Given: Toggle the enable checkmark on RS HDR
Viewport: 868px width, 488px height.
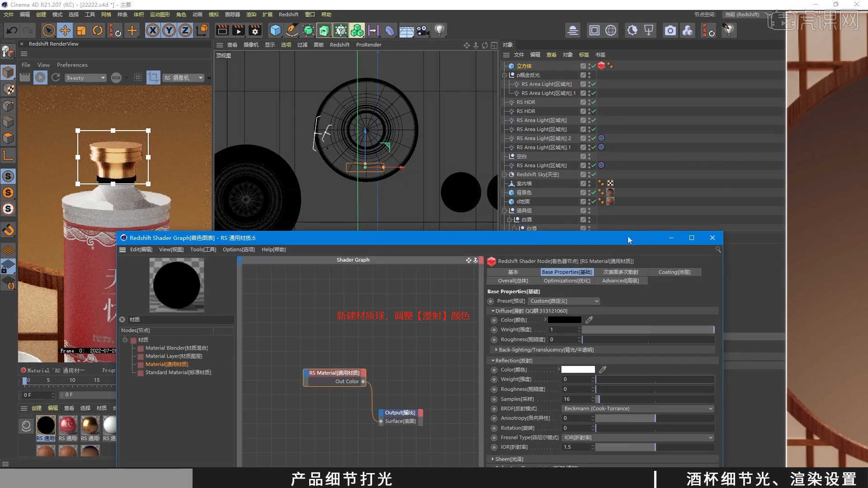Looking at the screenshot, I should [593, 102].
